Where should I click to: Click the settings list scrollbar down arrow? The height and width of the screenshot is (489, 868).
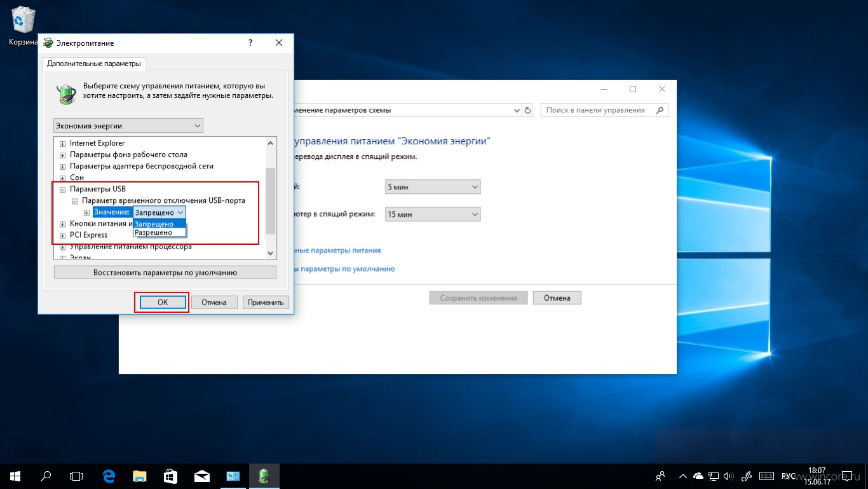click(x=270, y=252)
